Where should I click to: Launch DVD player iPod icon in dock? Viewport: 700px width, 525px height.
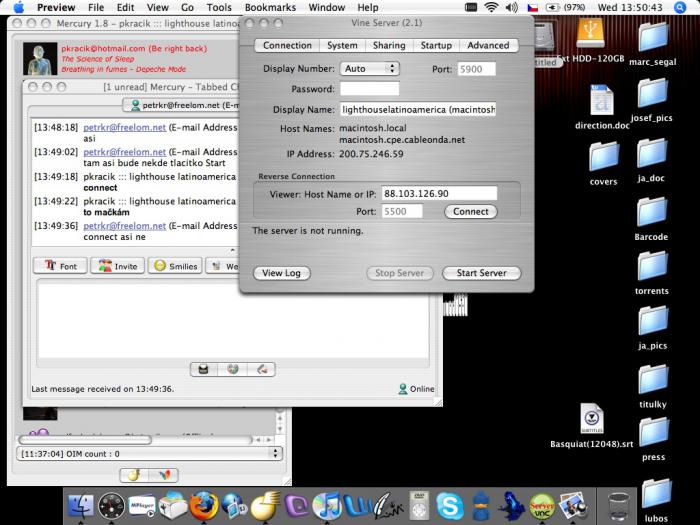tap(419, 506)
